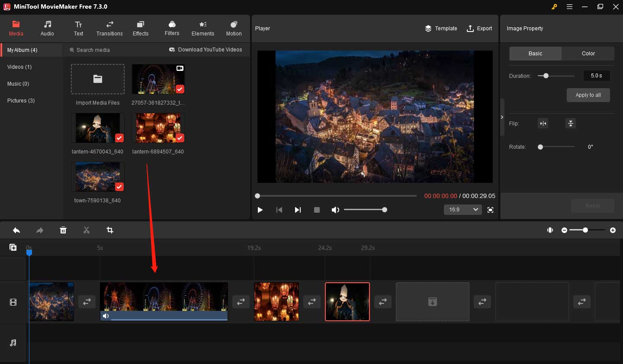
Task: Stop the playback
Action: (317, 210)
